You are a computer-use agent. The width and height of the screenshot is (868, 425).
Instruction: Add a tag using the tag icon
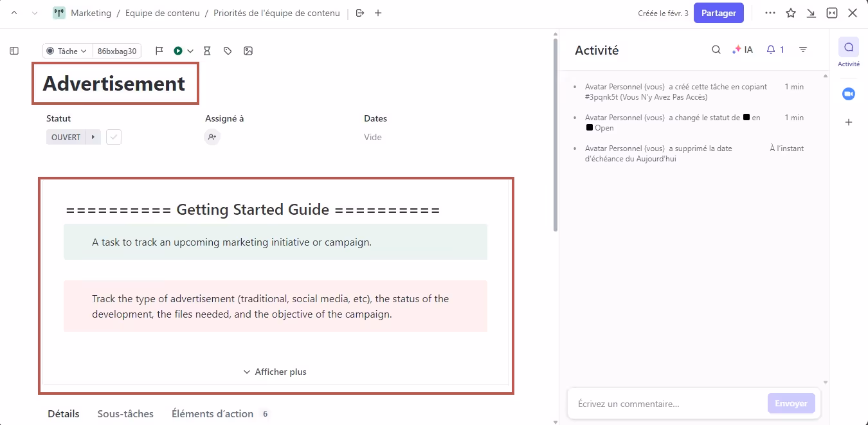point(228,50)
